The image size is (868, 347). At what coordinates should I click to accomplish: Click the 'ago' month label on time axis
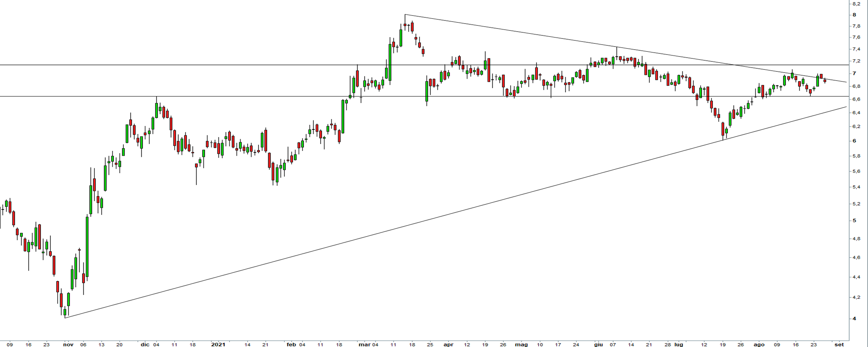pos(759,345)
